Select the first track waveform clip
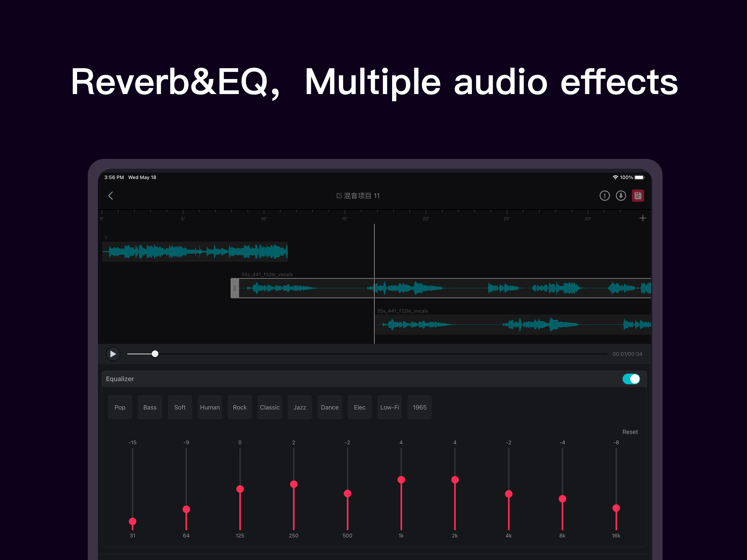 [x=195, y=252]
